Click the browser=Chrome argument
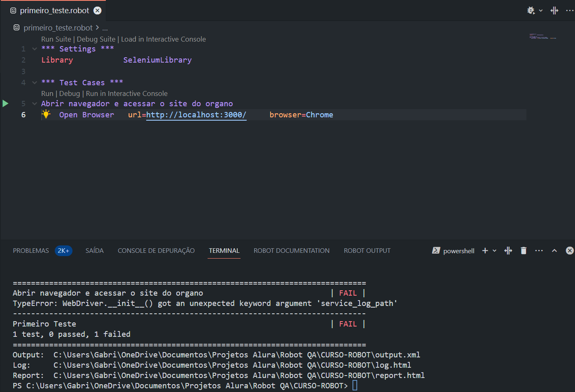The image size is (575, 392). (301, 115)
